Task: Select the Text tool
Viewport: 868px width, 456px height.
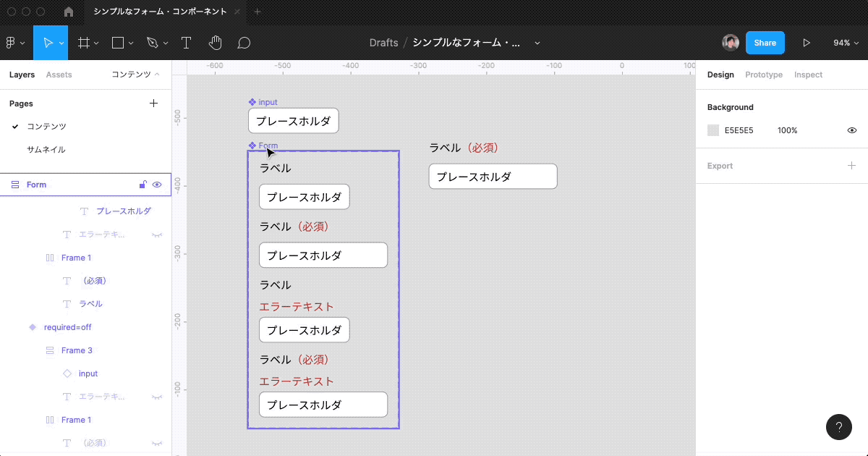Action: point(186,43)
